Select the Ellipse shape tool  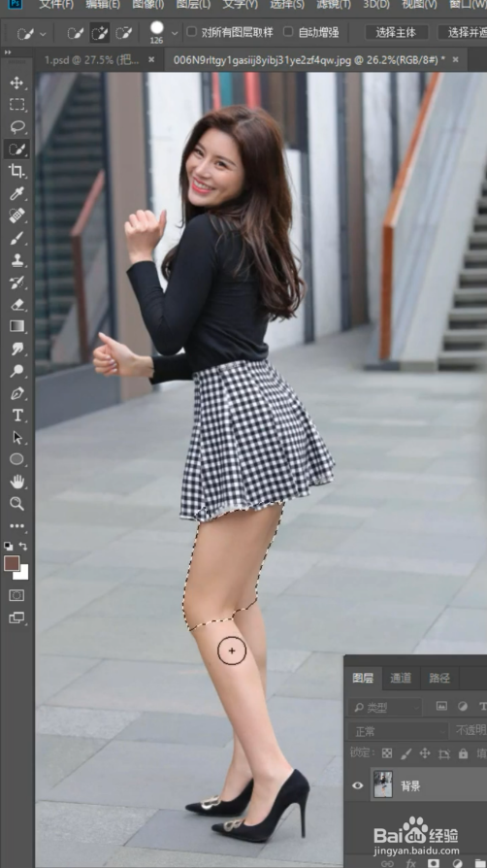click(17, 459)
